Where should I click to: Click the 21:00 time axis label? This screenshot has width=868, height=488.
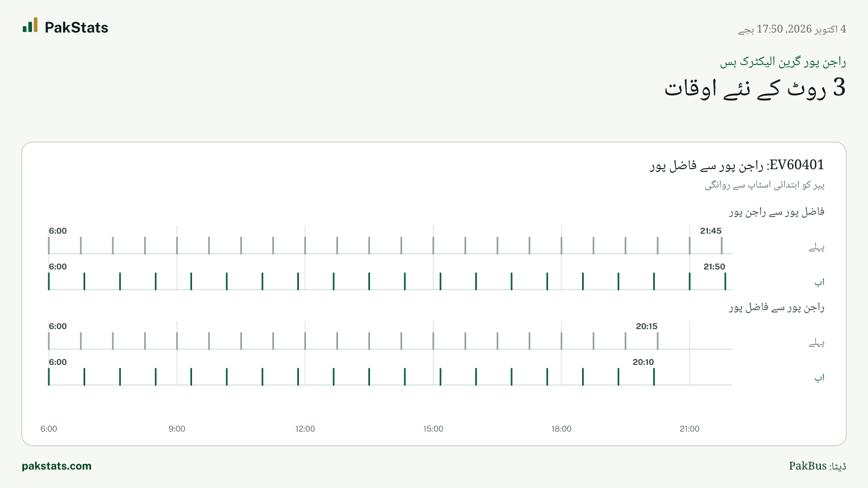click(x=690, y=429)
